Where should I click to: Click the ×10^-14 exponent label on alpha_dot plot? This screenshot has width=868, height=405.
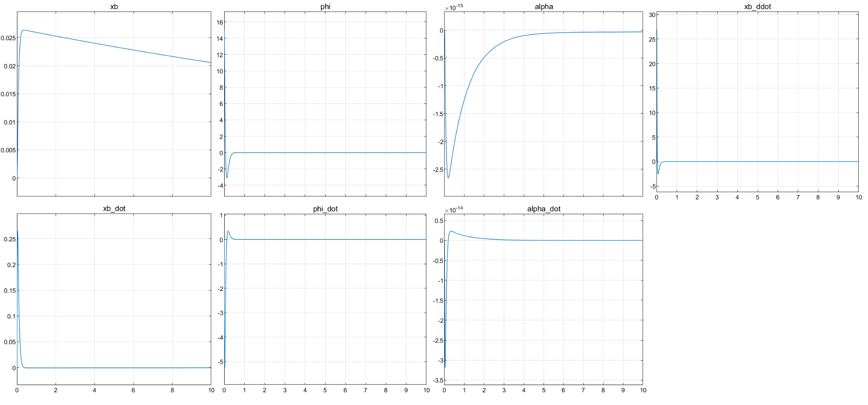tap(454, 209)
